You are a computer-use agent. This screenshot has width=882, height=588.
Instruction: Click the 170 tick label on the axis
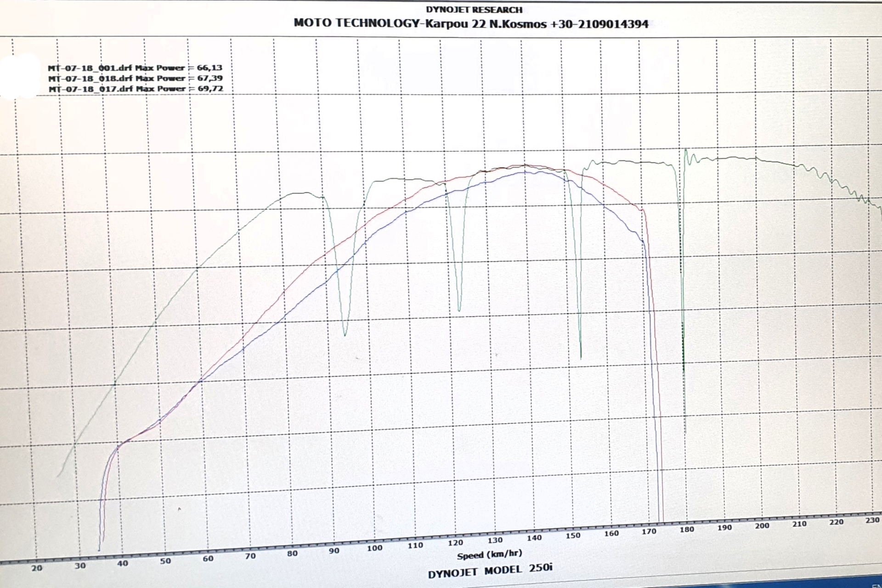coord(649,531)
